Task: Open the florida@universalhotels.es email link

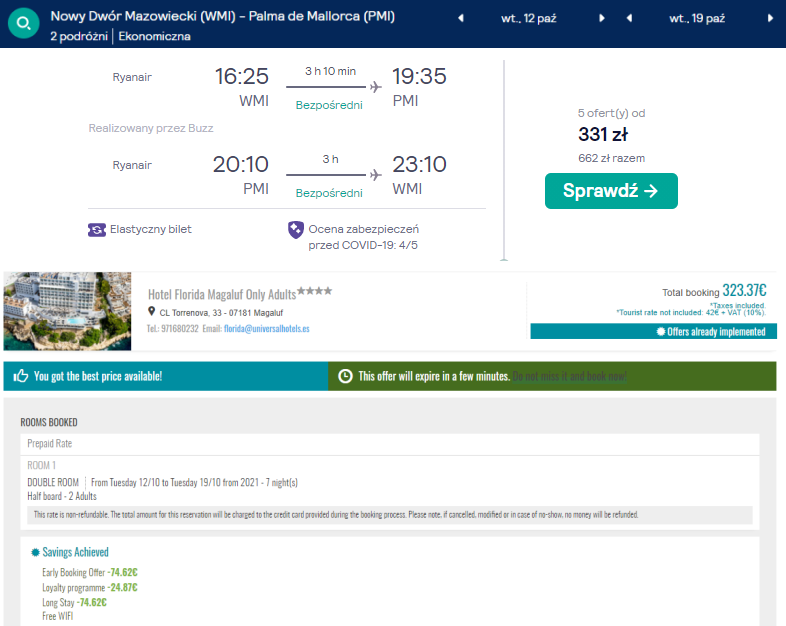Action: click(267, 329)
